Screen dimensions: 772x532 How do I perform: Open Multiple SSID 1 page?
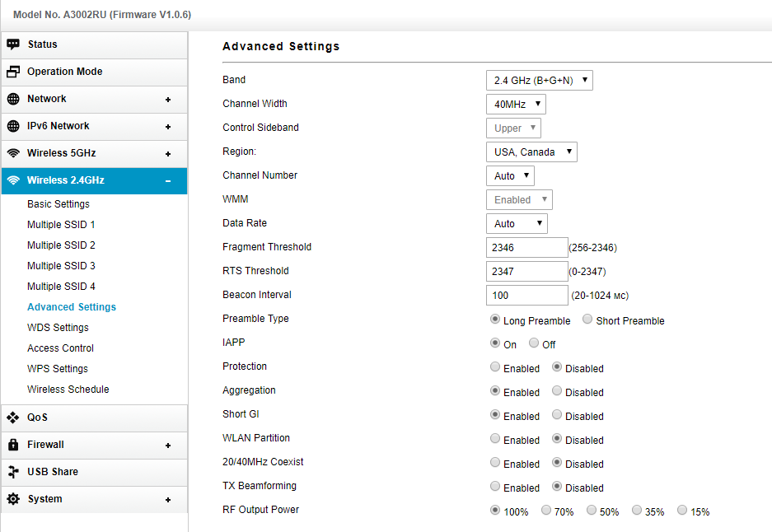coord(61,225)
